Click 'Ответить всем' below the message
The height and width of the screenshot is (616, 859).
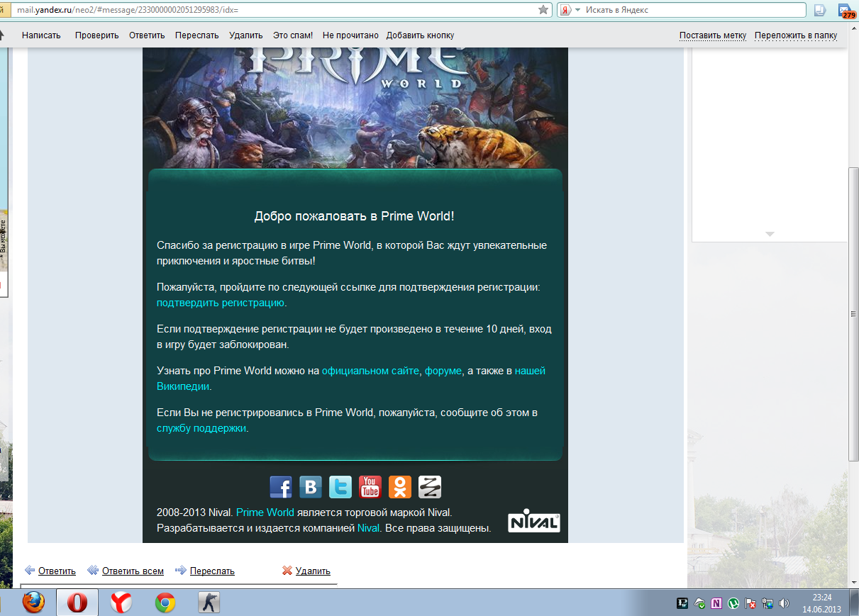pos(133,571)
